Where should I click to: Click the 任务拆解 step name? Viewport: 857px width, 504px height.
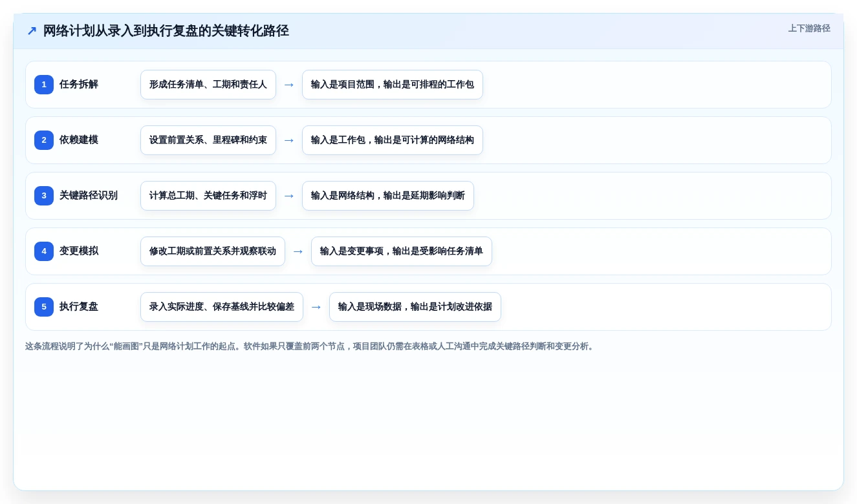(79, 85)
